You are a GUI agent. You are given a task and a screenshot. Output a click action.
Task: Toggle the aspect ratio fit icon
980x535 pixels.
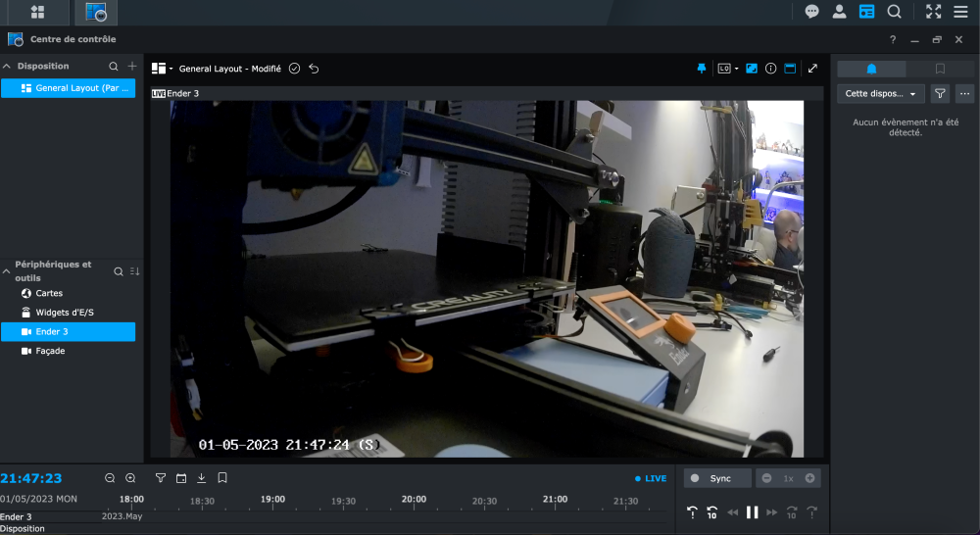click(752, 69)
